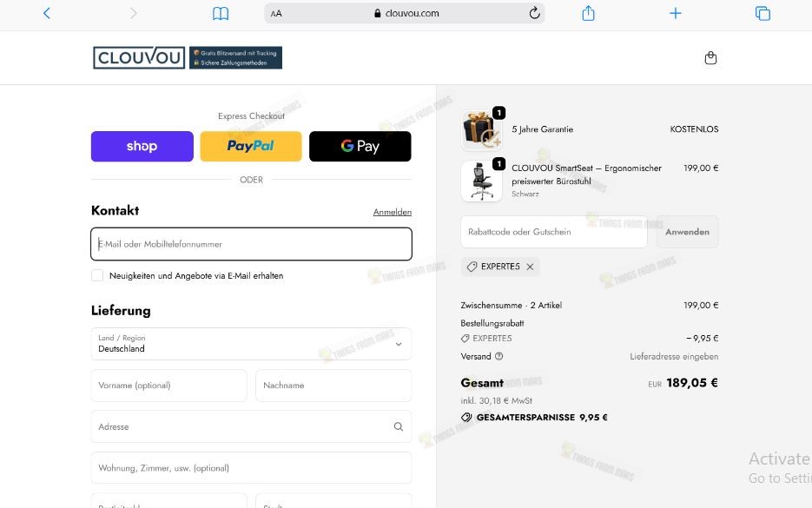Click the SmartSeat office chair thumbnail
The image size is (812, 508).
[482, 181]
